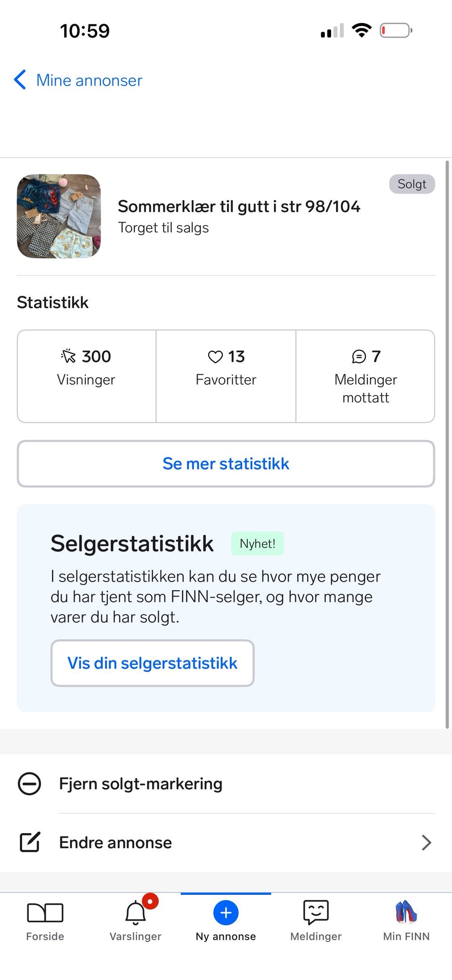Open Varslinger bell icon
The height and width of the screenshot is (980, 452).
pyautogui.click(x=135, y=913)
